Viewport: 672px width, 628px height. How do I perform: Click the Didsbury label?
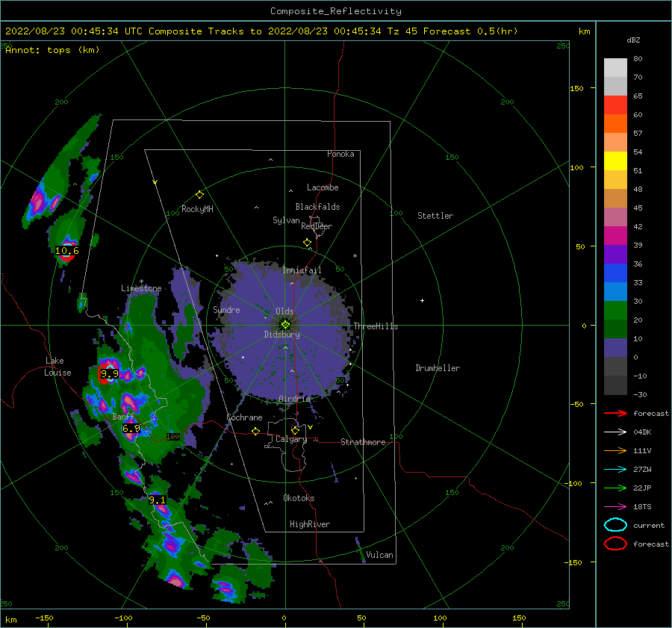click(x=282, y=335)
